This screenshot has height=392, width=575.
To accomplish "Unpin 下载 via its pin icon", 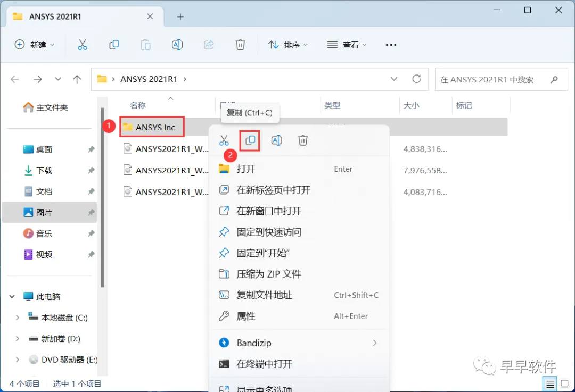I will (x=92, y=170).
